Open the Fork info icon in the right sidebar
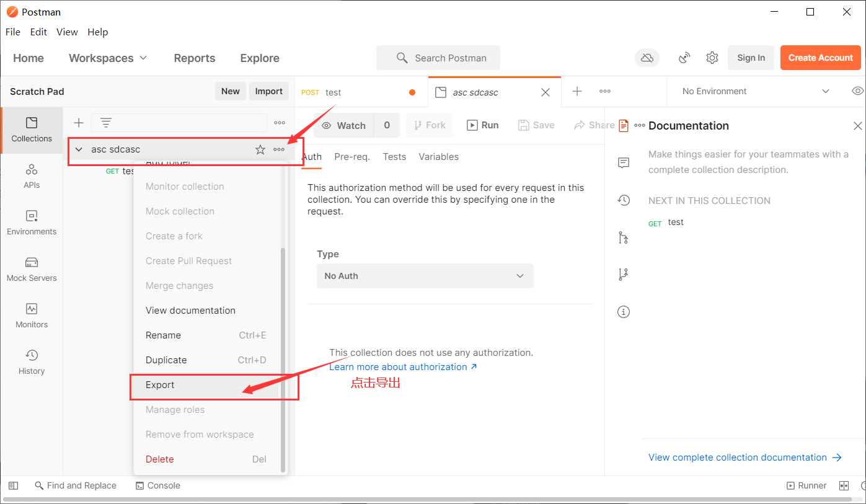 [624, 237]
